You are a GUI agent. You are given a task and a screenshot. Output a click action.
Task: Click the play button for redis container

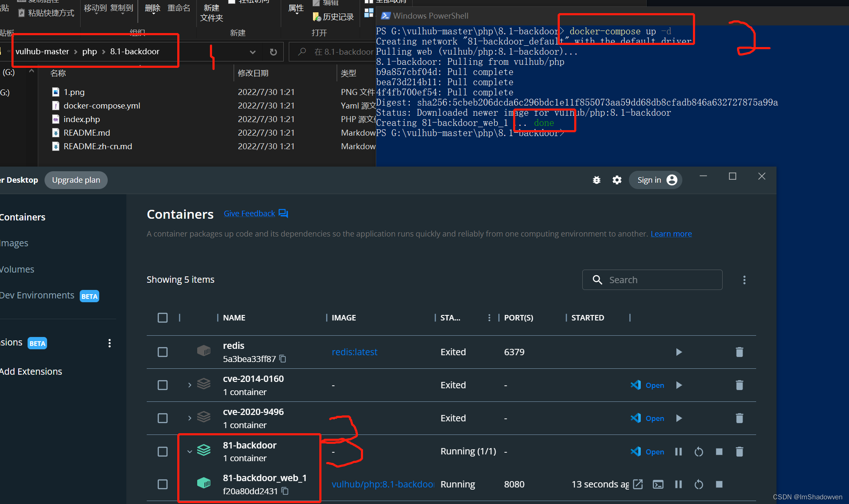coord(679,352)
